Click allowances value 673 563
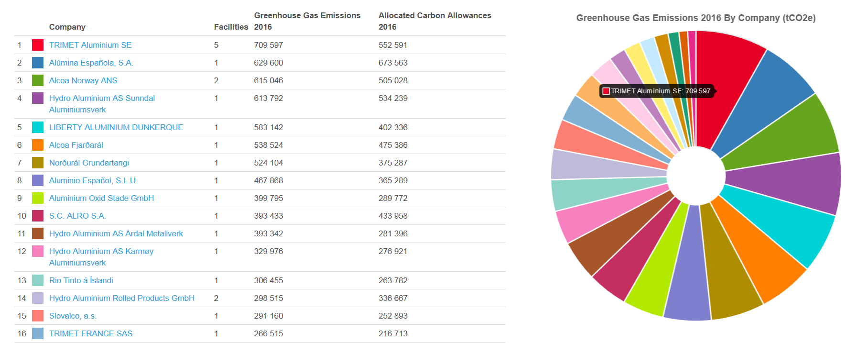The image size is (868, 343). (x=393, y=63)
